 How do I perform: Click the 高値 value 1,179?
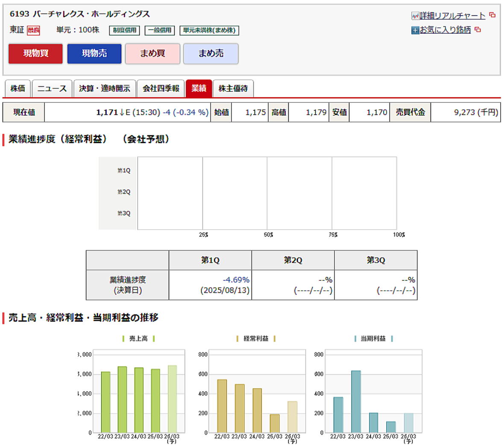pyautogui.click(x=316, y=112)
